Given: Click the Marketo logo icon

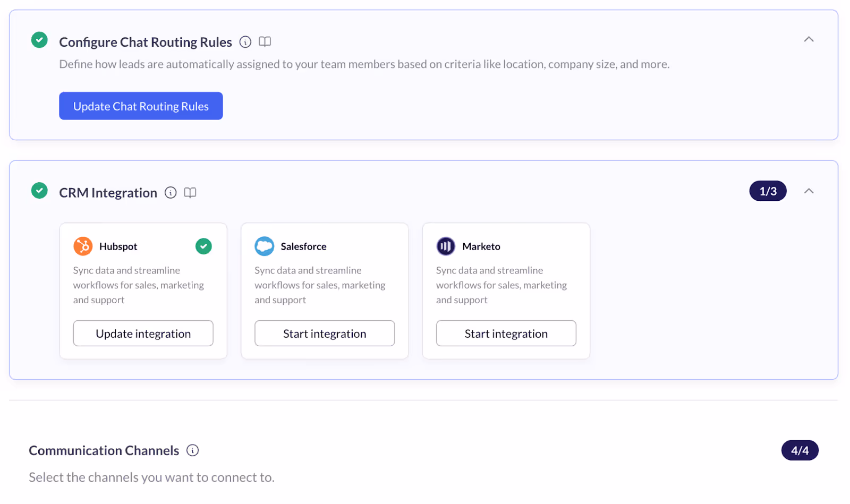Looking at the screenshot, I should pyautogui.click(x=446, y=246).
